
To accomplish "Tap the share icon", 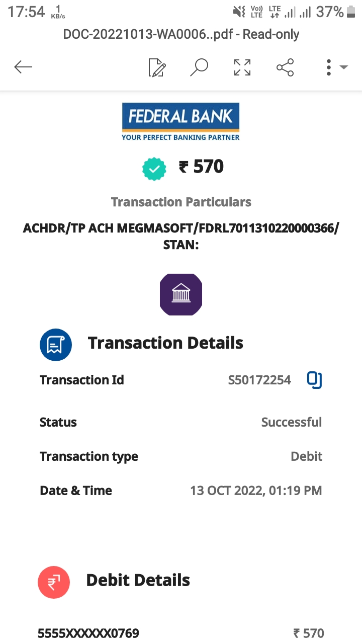I will pyautogui.click(x=285, y=67).
